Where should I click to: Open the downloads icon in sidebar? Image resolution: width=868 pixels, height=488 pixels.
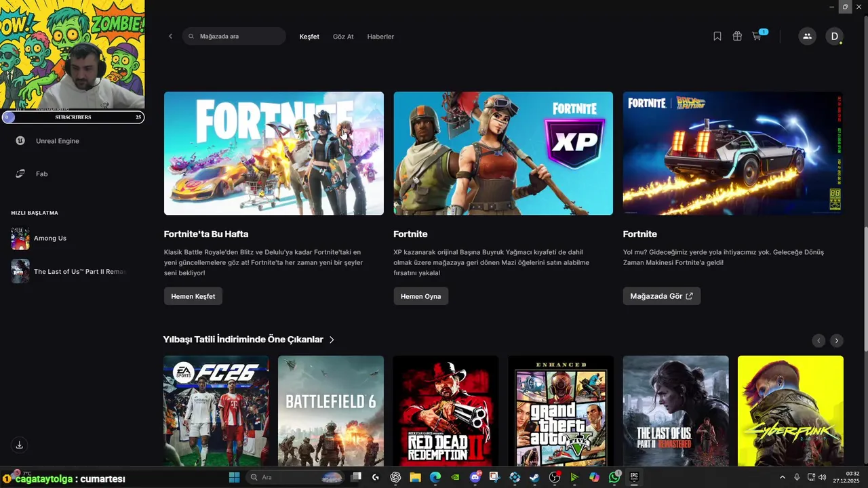click(x=20, y=445)
